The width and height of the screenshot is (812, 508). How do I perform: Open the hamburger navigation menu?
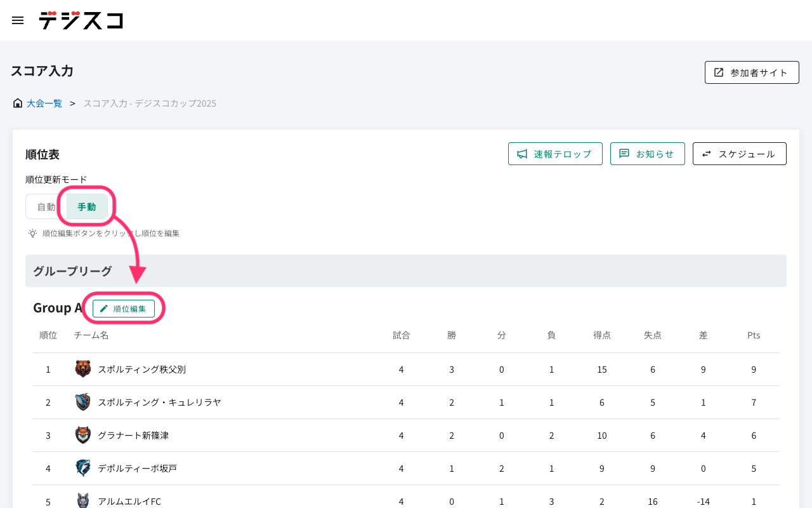click(18, 20)
